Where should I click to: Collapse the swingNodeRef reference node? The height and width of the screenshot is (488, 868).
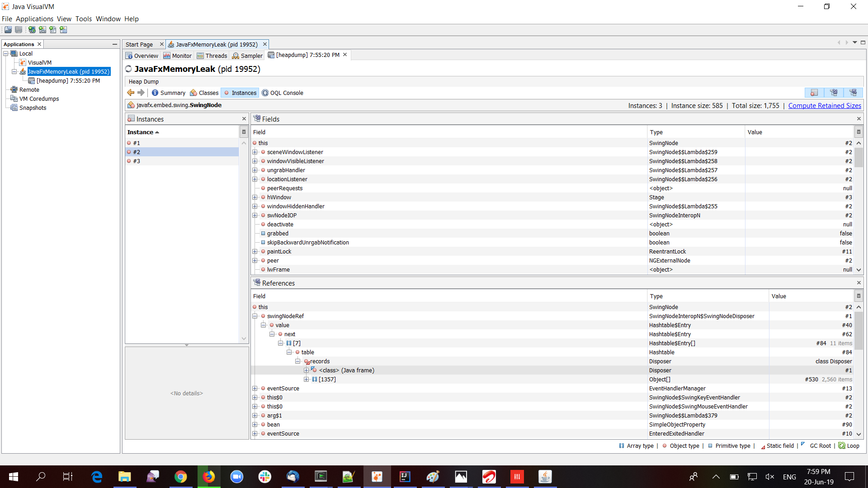(255, 316)
